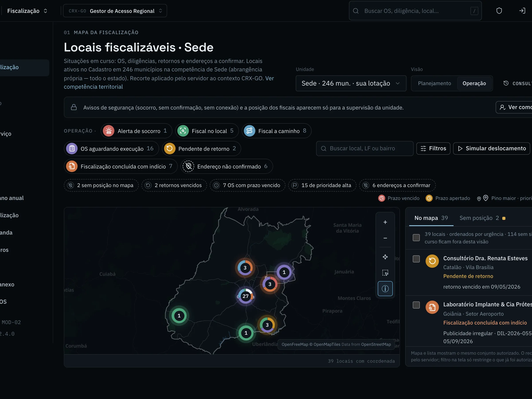The image size is (532, 399).
Task: Click Consultório Dra. Renata Esteves status icon
Action: pos(432,261)
